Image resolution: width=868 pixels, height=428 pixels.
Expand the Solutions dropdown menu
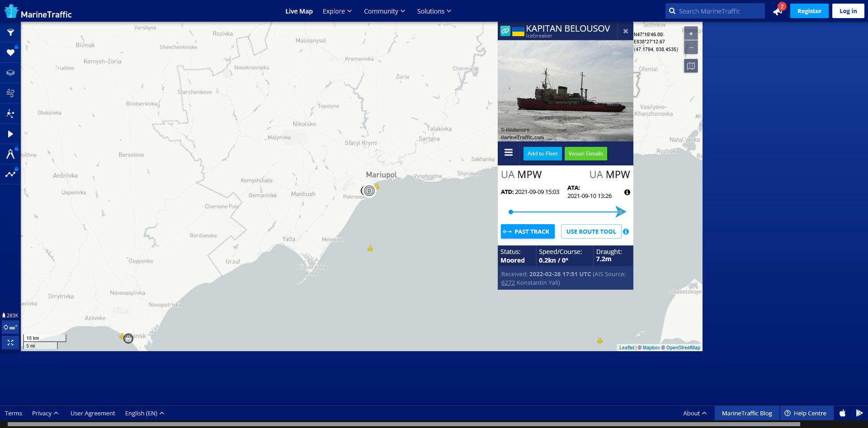click(x=434, y=11)
